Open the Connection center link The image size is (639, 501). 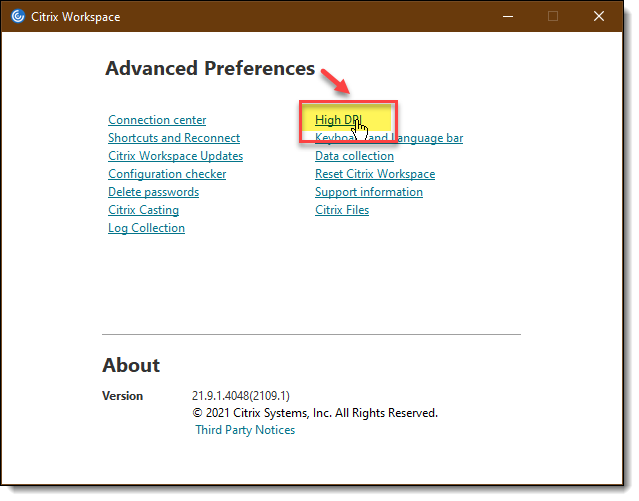tap(157, 120)
